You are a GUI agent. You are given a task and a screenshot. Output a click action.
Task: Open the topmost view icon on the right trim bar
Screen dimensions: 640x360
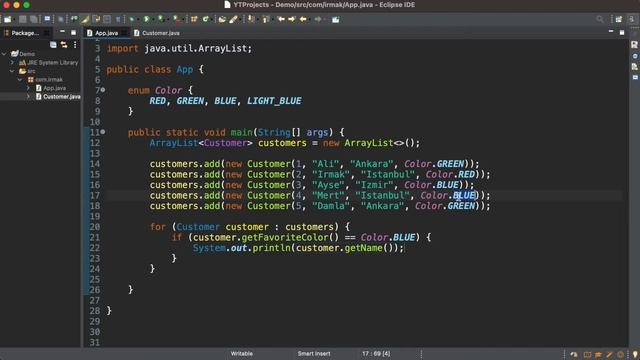point(634,44)
